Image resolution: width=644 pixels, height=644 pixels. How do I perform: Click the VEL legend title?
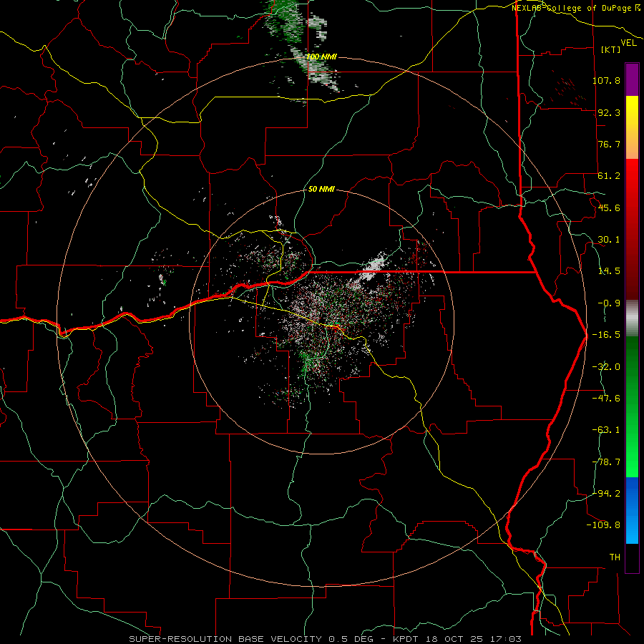coord(628,43)
